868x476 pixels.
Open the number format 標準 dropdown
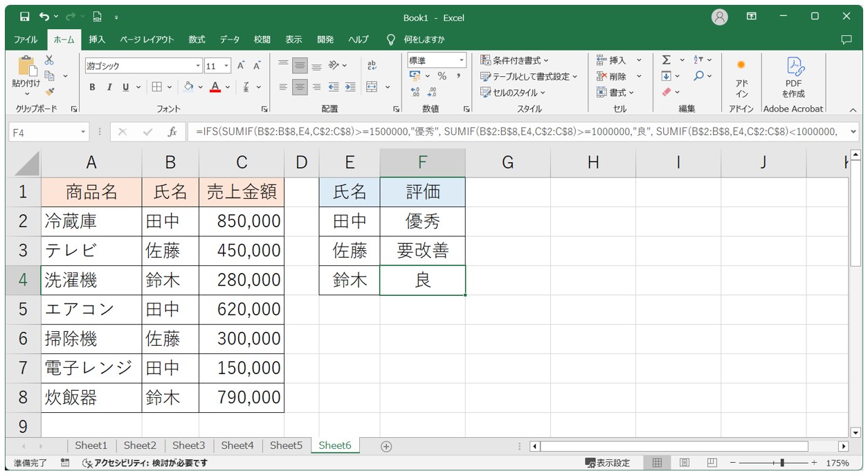pos(462,60)
